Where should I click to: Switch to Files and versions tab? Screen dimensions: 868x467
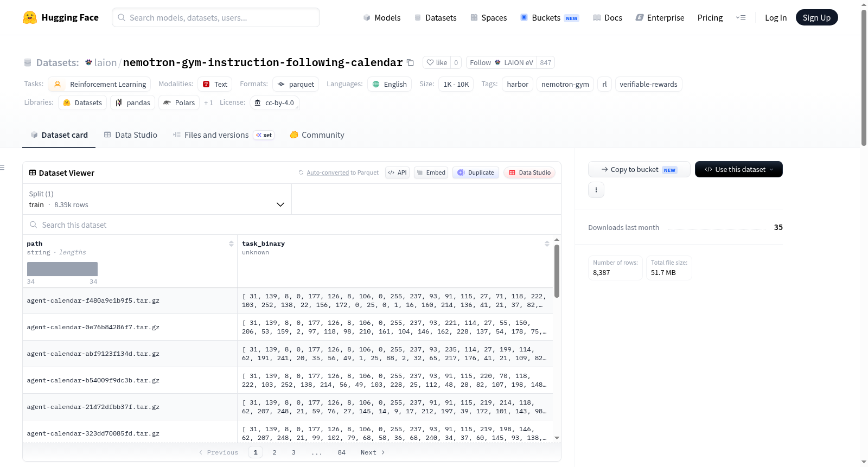pos(224,135)
